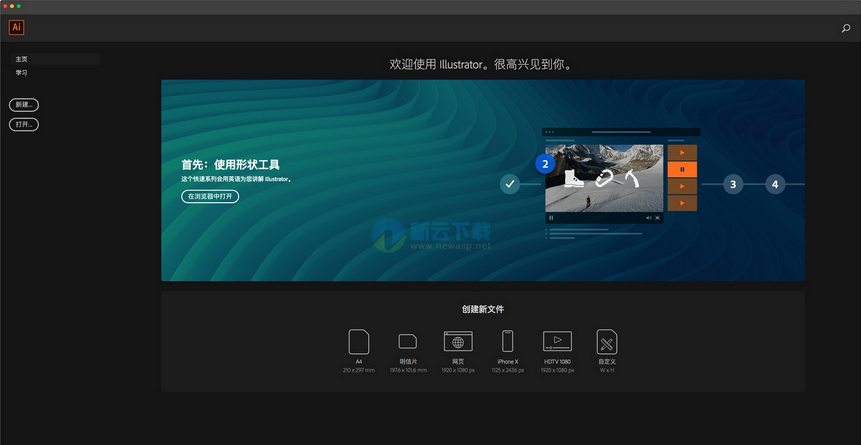Select the A4 document preset

tap(359, 351)
